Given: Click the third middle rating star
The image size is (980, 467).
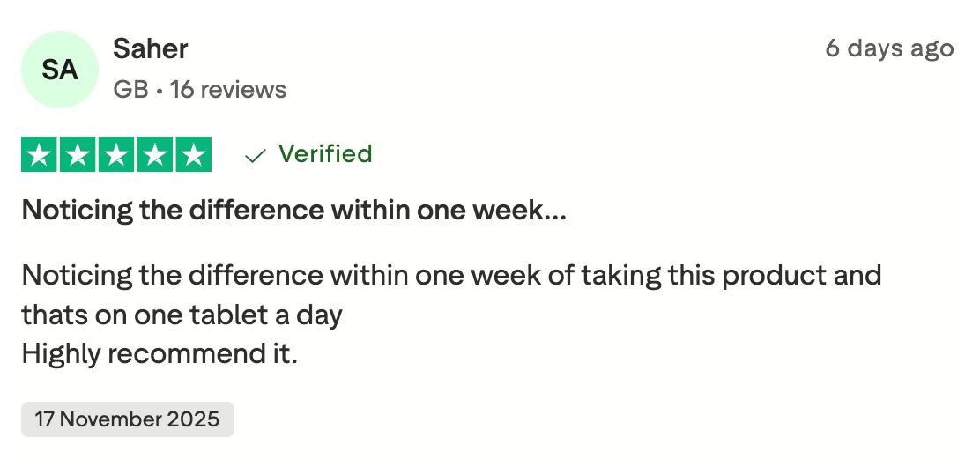Looking at the screenshot, I should 116,154.
